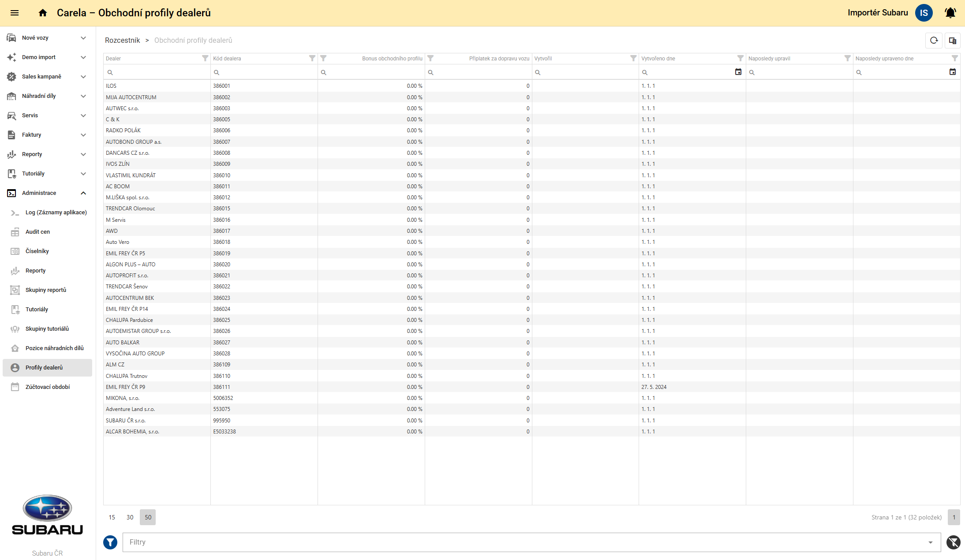The width and height of the screenshot is (965, 560).
Task: Open the column chooser icon
Action: coord(953,41)
